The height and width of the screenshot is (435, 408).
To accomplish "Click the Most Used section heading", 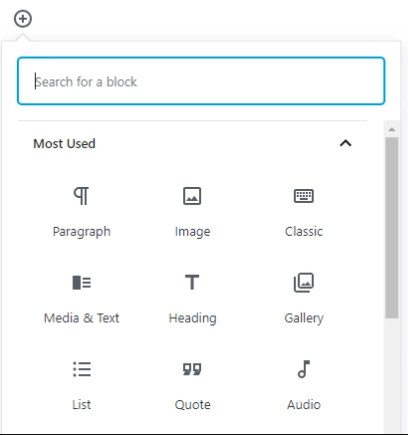I will coord(64,144).
